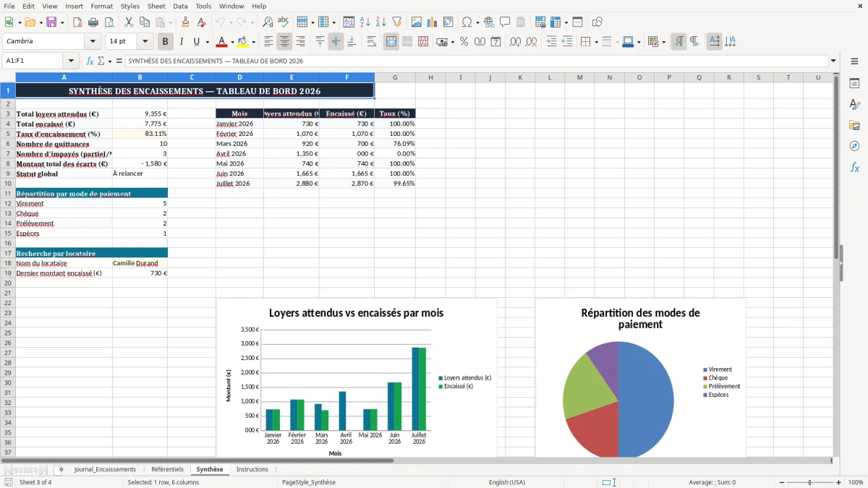Open sidebar Gallery panel icon
The width and height of the screenshot is (868, 488).
click(x=854, y=126)
